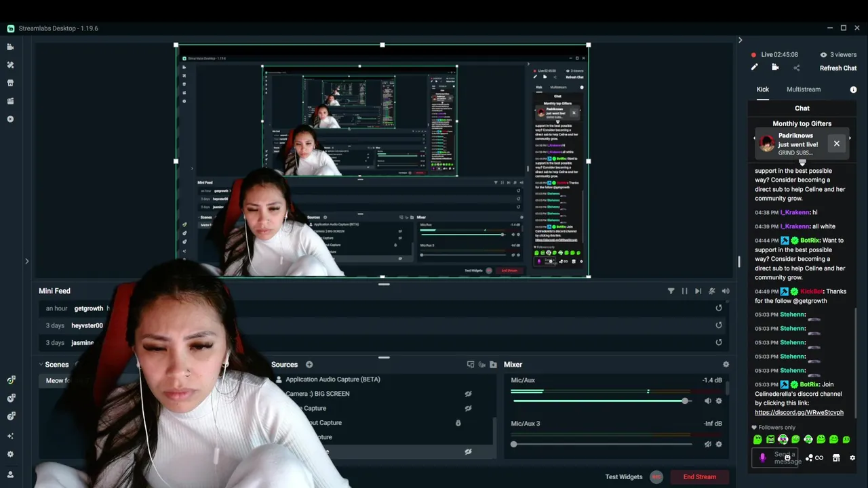Screen dimensions: 868x488
Task: Toggle the lock on the 'out Capture' source
Action: (458, 423)
